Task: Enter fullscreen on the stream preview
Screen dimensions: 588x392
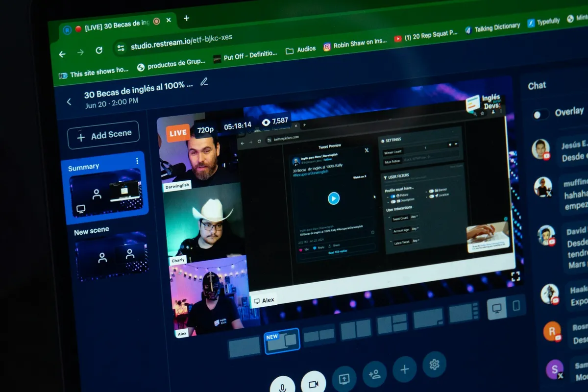Action: pyautogui.click(x=515, y=276)
